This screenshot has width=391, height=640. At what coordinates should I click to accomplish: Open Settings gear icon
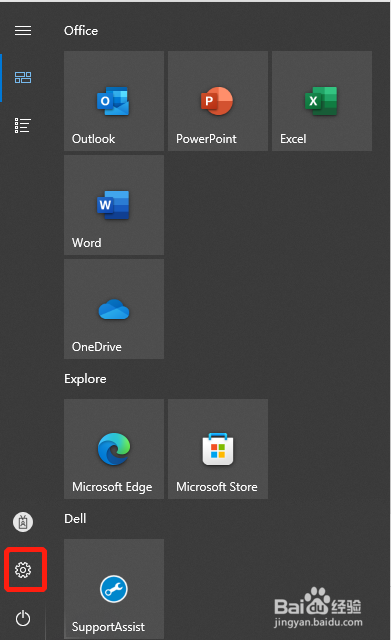tap(23, 570)
